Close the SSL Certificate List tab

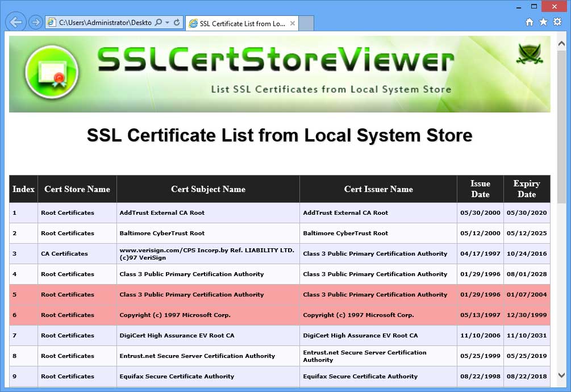point(293,23)
